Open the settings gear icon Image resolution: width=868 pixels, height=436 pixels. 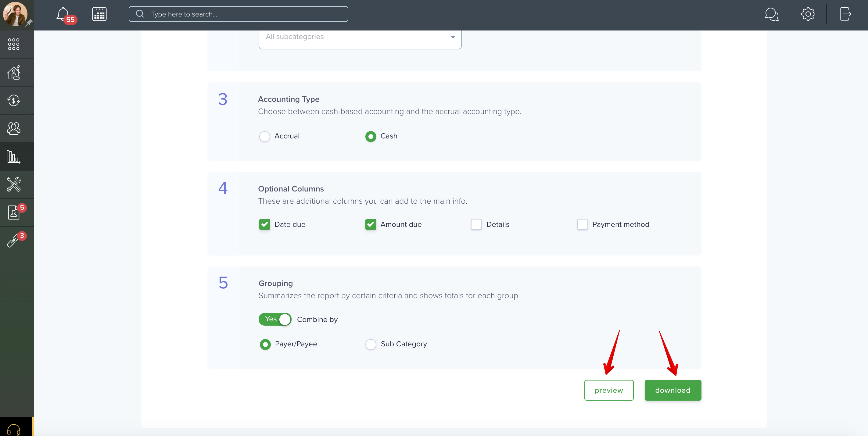pyautogui.click(x=808, y=14)
